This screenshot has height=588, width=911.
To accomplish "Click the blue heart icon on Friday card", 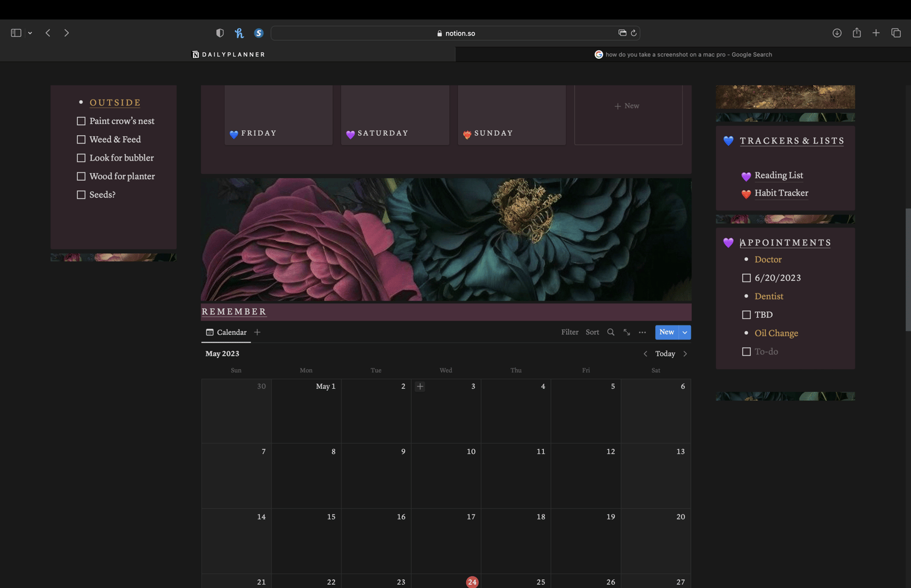I will click(234, 135).
